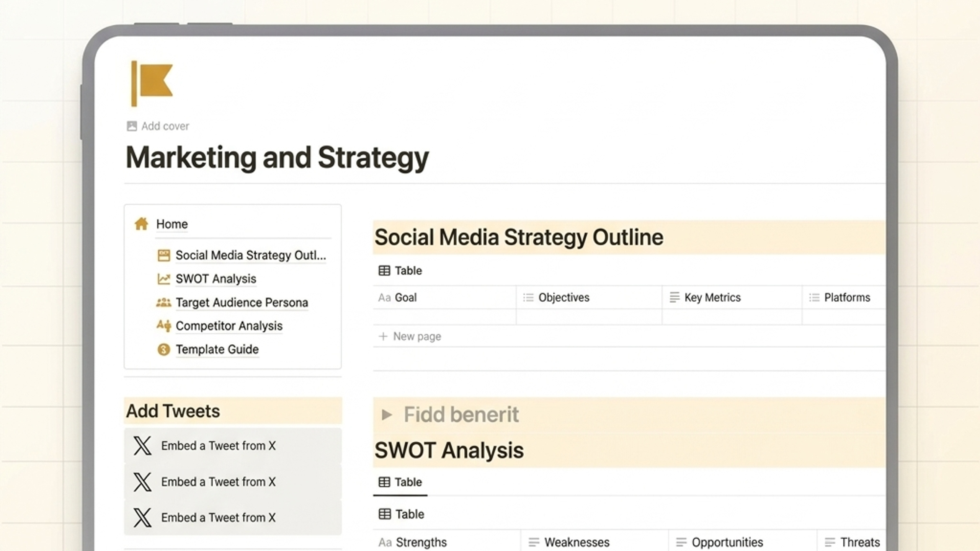Click New page row in strategy table
The width and height of the screenshot is (980, 551).
click(629, 336)
